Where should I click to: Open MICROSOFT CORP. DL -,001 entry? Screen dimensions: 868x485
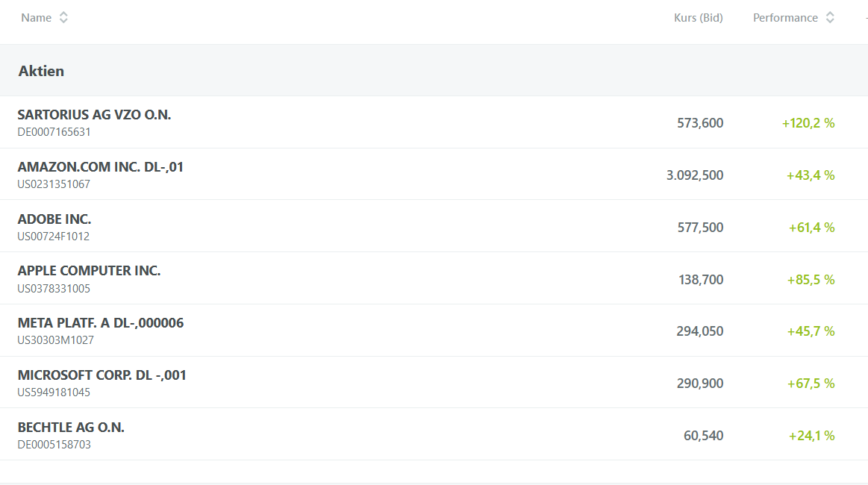[102, 375]
